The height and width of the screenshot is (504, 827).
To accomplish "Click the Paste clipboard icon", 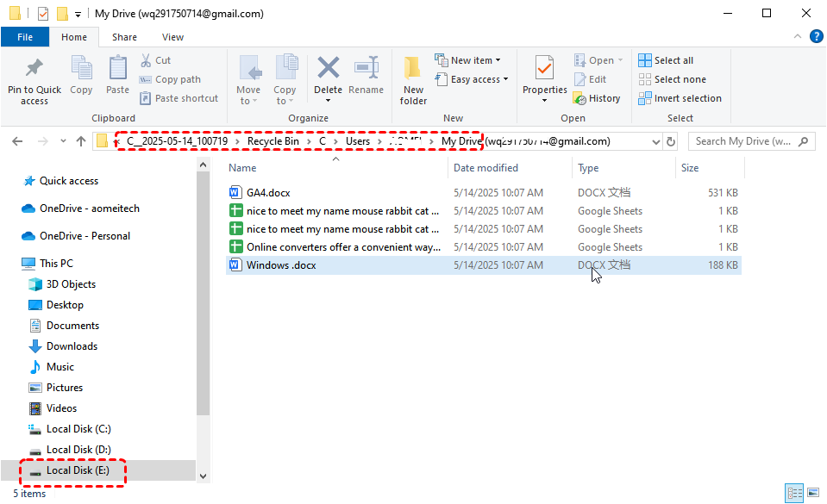I will point(117,68).
